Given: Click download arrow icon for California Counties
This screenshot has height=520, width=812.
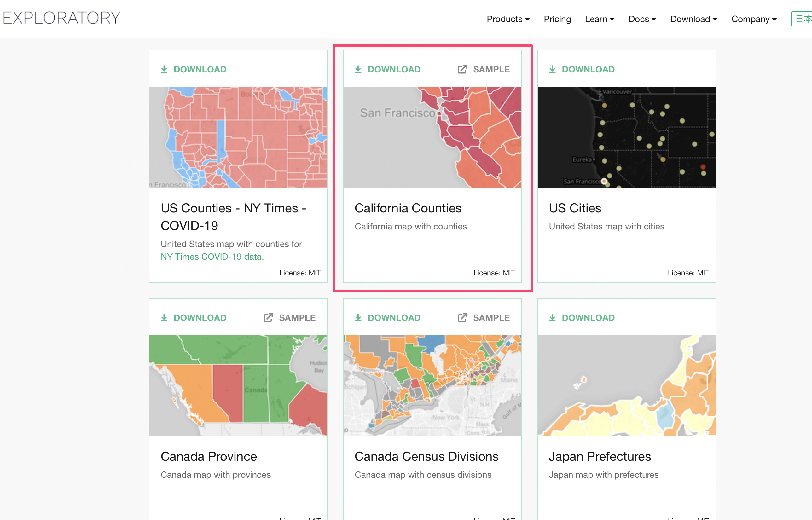Looking at the screenshot, I should [x=358, y=69].
